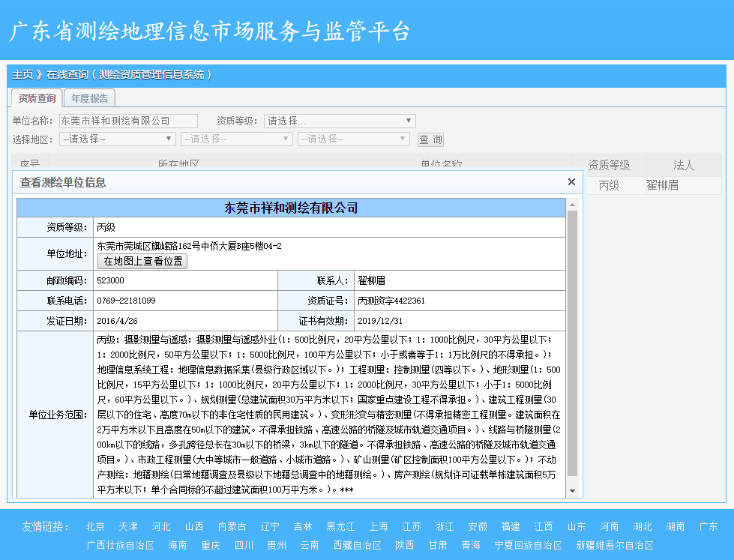This screenshot has width=734, height=560.
Task: Open 甘肃 friendly link
Action: tap(438, 545)
